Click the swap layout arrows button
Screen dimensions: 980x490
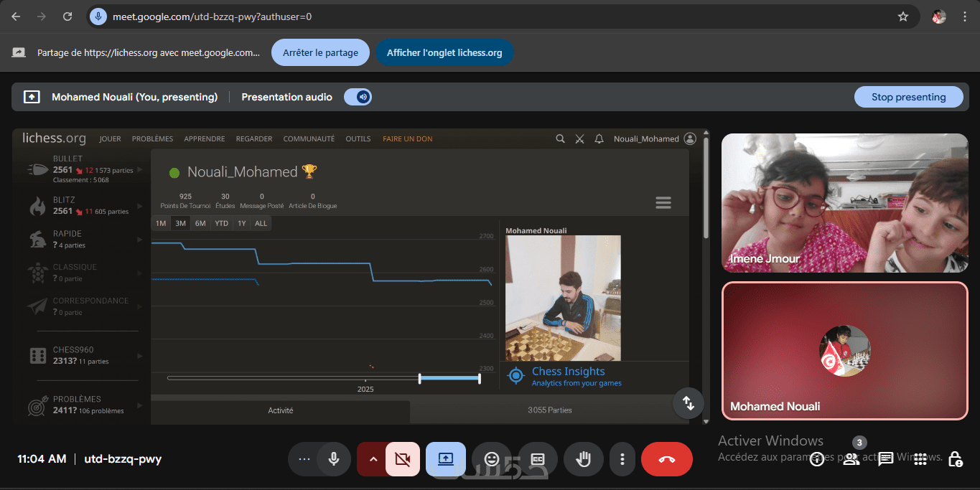click(x=689, y=403)
